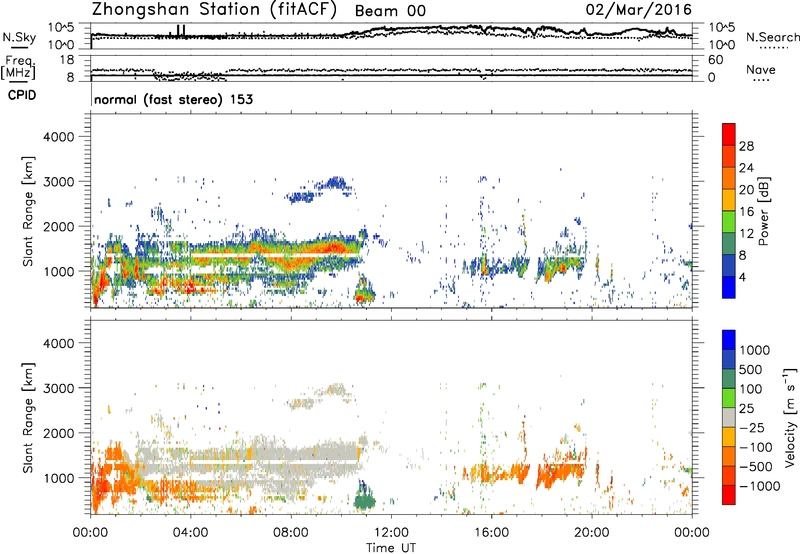Click the 24 dB colorbar label
The width and height of the screenshot is (800, 554).
pos(746,168)
